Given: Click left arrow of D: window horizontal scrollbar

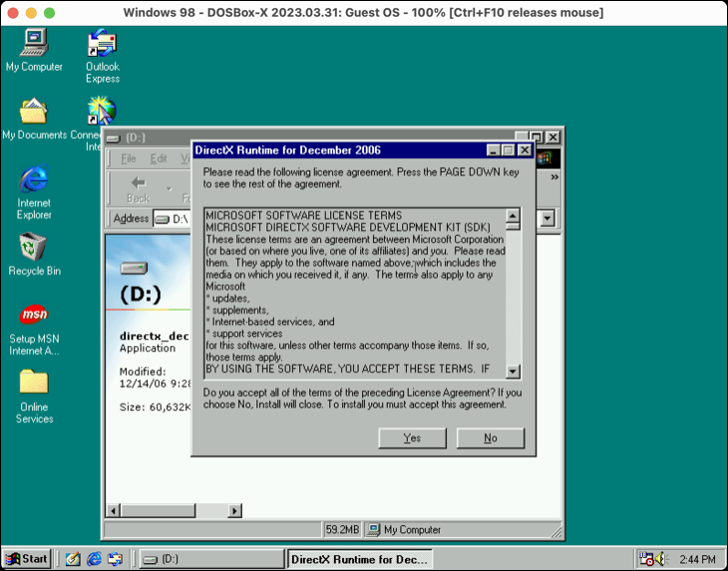Looking at the screenshot, I should [x=113, y=510].
